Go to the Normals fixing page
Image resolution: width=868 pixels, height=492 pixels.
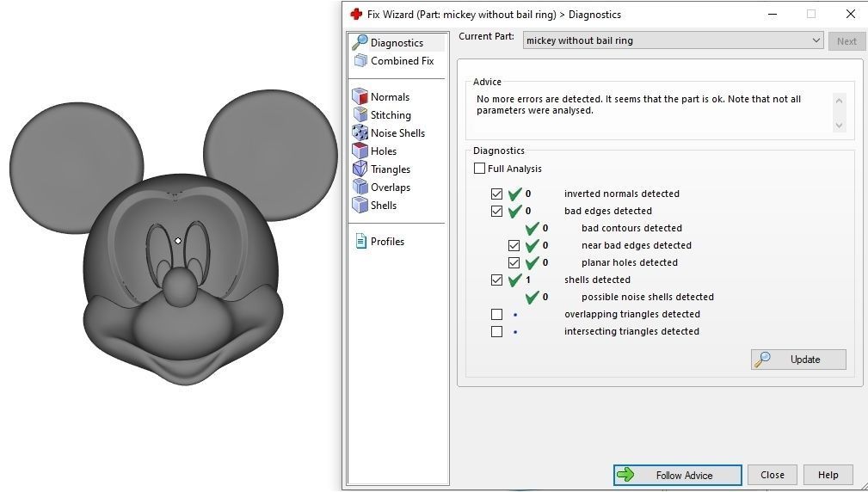point(391,97)
